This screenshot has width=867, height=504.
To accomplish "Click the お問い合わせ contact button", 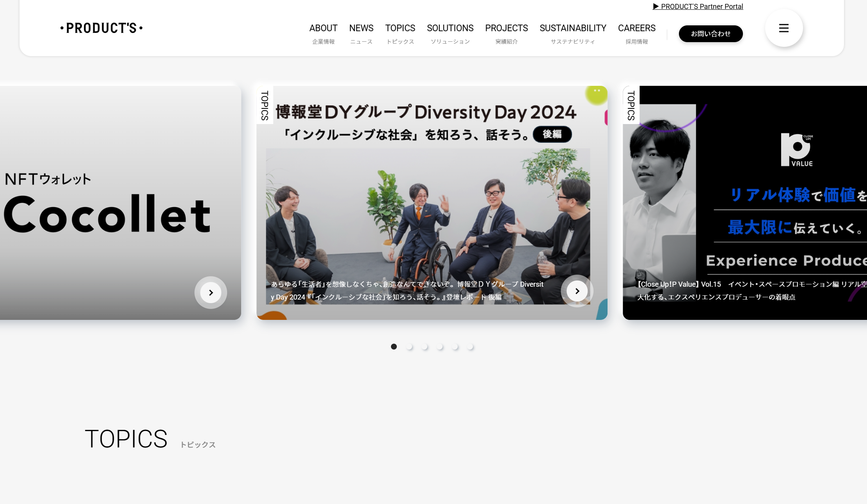I will (x=711, y=34).
